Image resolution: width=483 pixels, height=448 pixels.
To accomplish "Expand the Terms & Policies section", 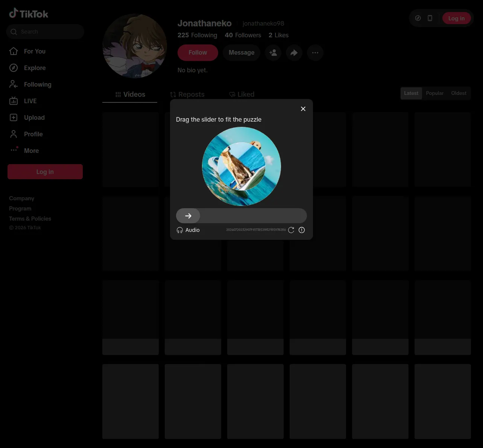I will 30,219.
